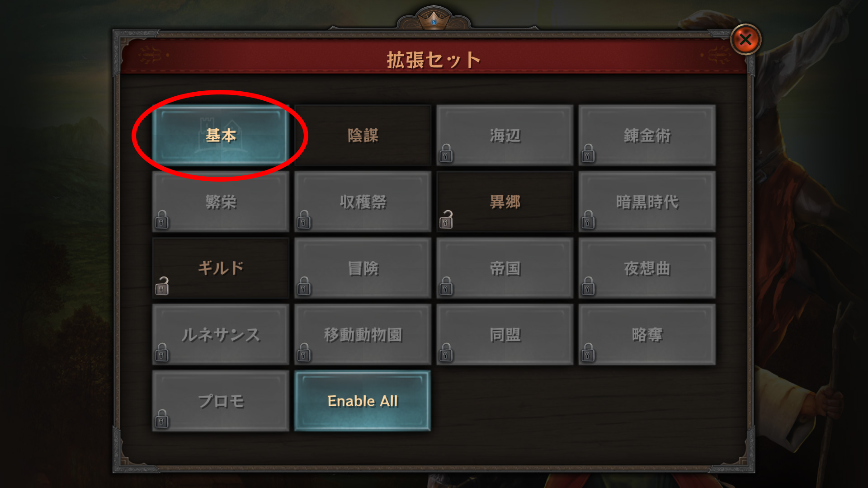Toggle the 陰謀 expansion set
Viewport: 868px width, 488px height.
[x=363, y=135]
